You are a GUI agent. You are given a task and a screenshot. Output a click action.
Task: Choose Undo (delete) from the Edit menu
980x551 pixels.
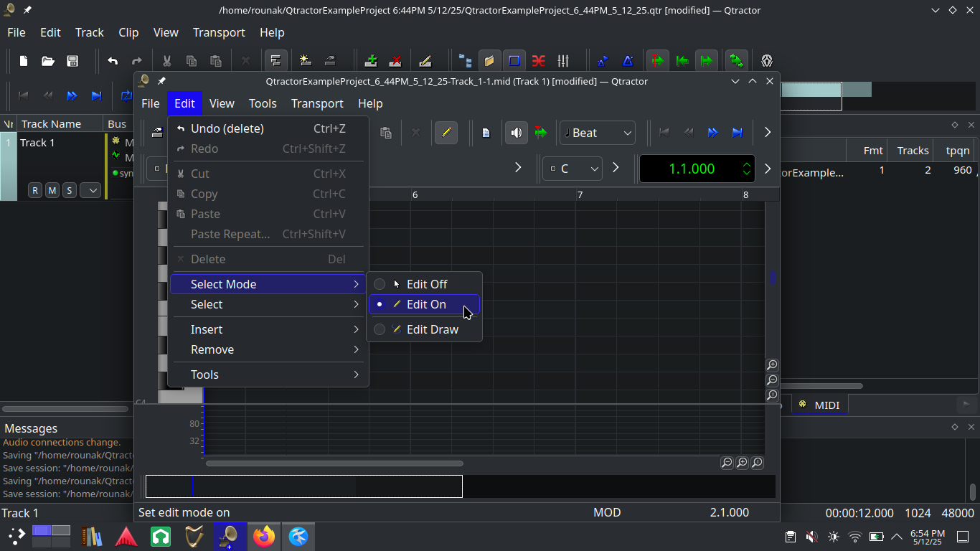pos(227,128)
